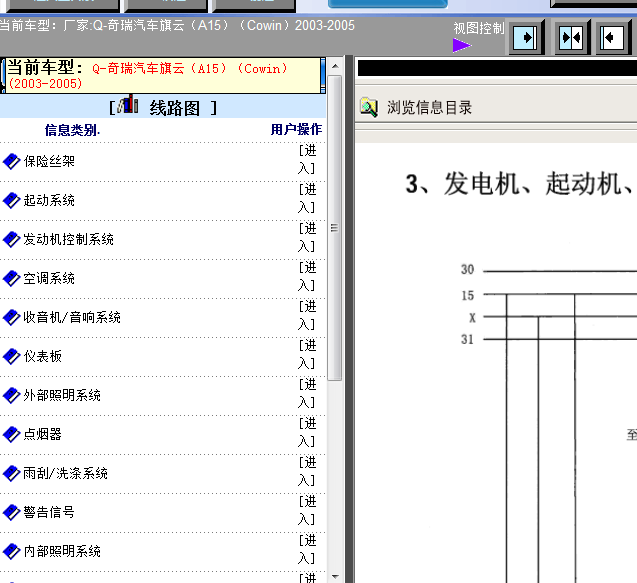Click the blue book icon for 外部照明系统
Viewport: 637px width, 583px height.
tap(11, 395)
